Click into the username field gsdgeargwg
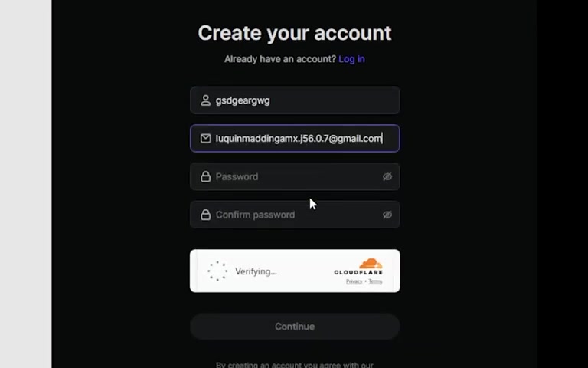The height and width of the screenshot is (368, 588). click(295, 100)
